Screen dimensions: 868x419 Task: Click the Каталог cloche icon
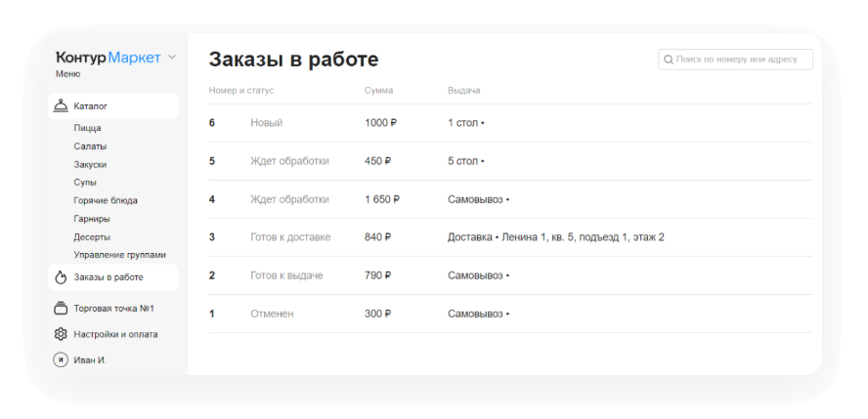click(61, 106)
